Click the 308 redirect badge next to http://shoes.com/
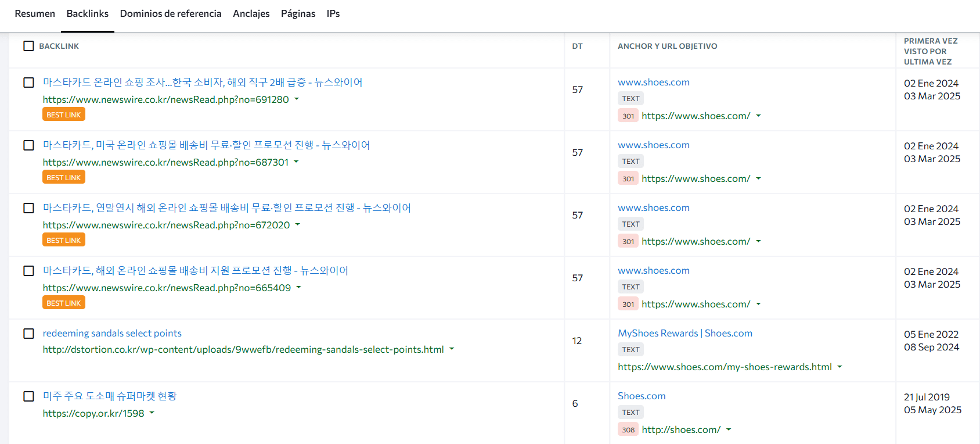 click(628, 430)
